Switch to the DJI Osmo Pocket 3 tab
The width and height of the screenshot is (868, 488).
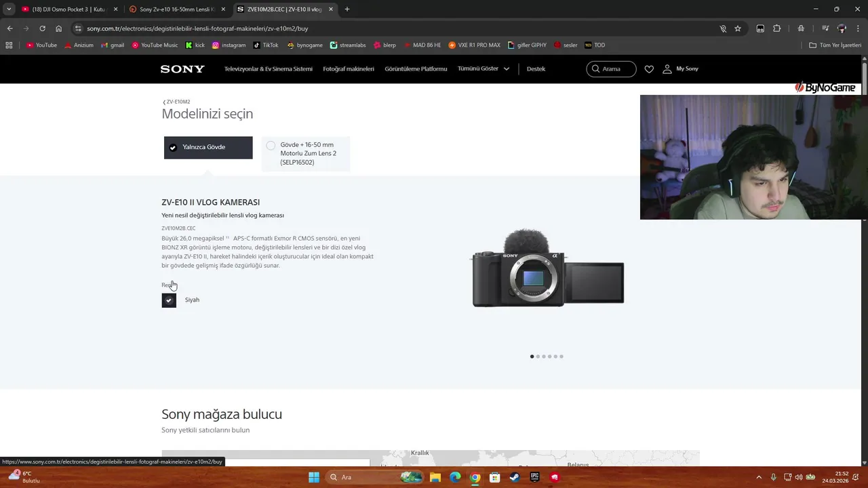point(68,9)
